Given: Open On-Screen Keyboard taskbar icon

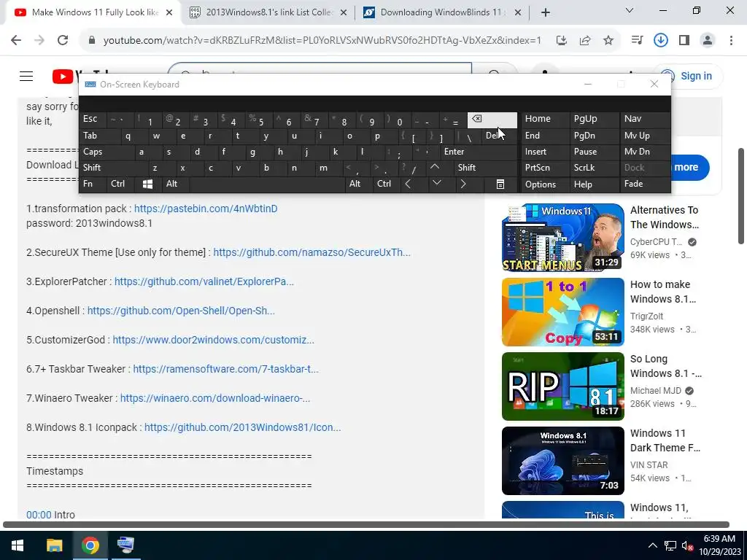Looking at the screenshot, I should click(125, 545).
